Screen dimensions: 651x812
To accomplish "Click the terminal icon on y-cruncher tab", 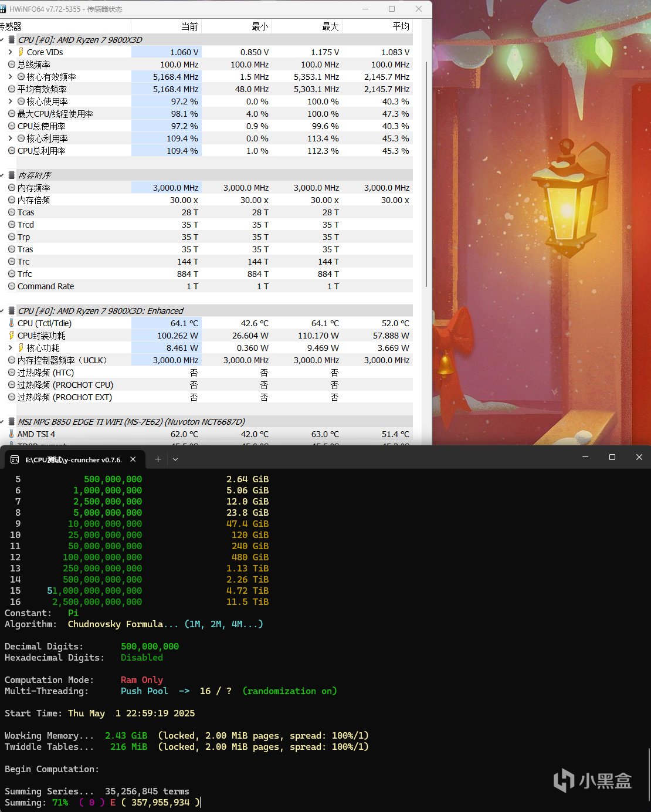I will click(15, 459).
